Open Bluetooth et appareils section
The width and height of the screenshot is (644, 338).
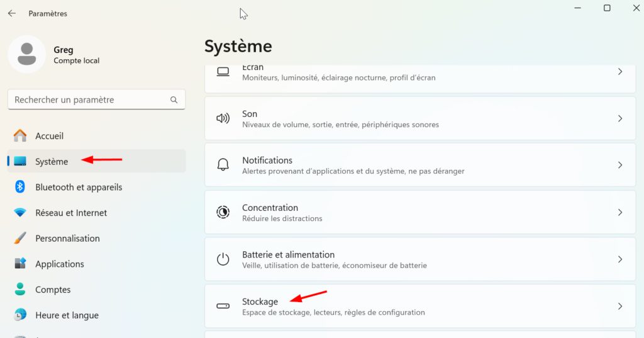(96, 187)
